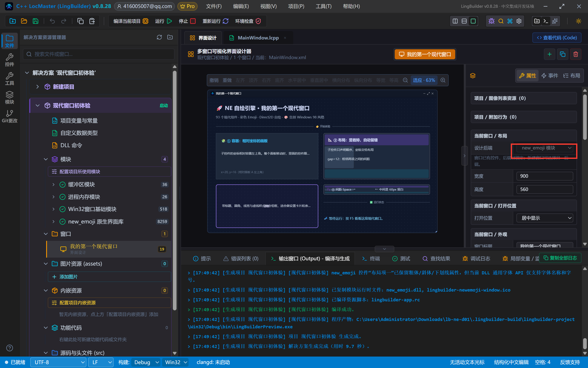Open the settings gear in top toolbar
Viewport: 588px width, 368px height.
519,21
